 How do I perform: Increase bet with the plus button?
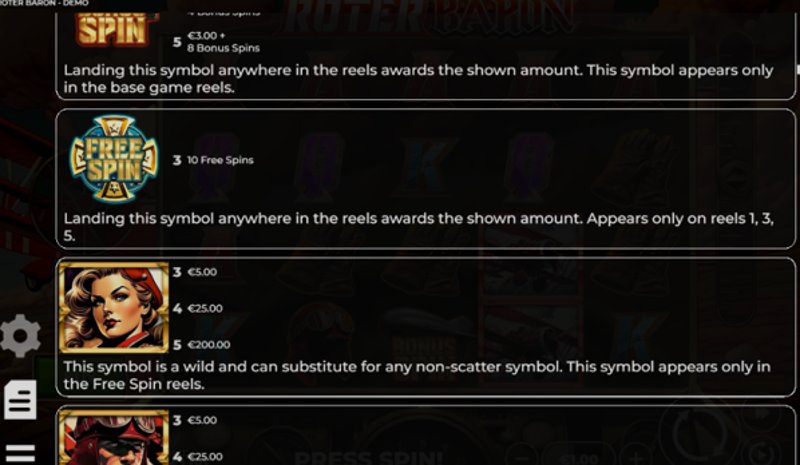click(x=636, y=455)
